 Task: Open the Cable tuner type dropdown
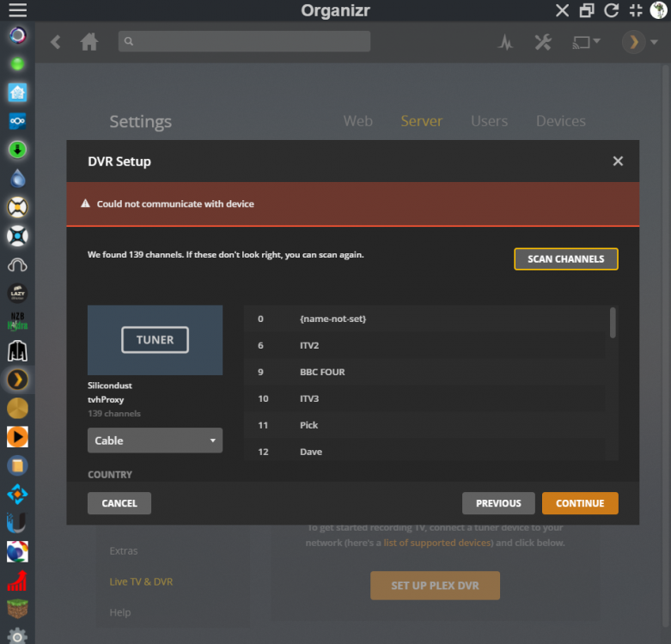pyautogui.click(x=155, y=440)
